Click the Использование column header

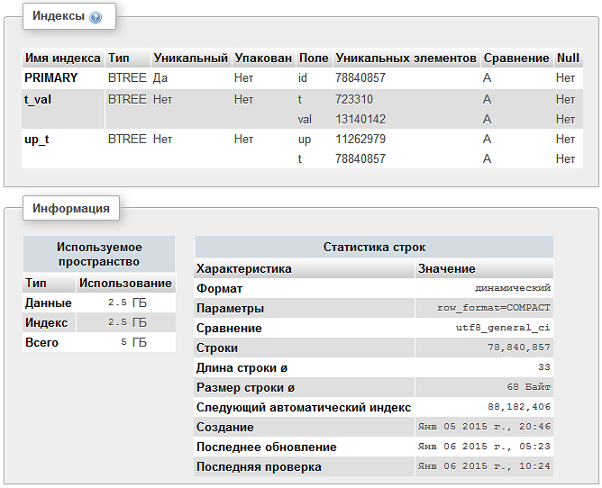pyautogui.click(x=126, y=283)
